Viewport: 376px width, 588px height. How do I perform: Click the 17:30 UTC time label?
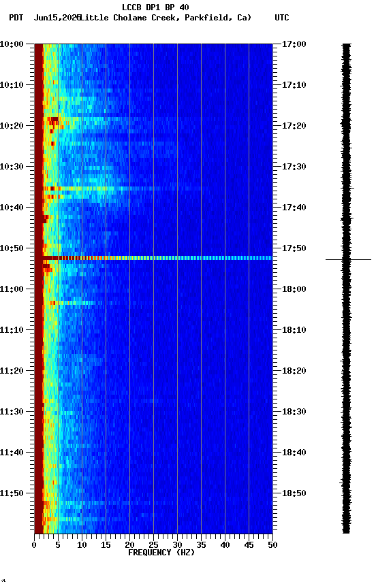(294, 167)
